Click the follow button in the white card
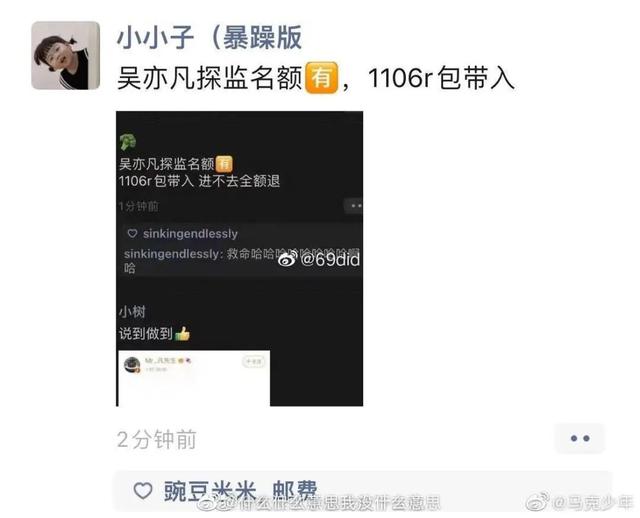The height and width of the screenshot is (518, 640). pos(253,362)
